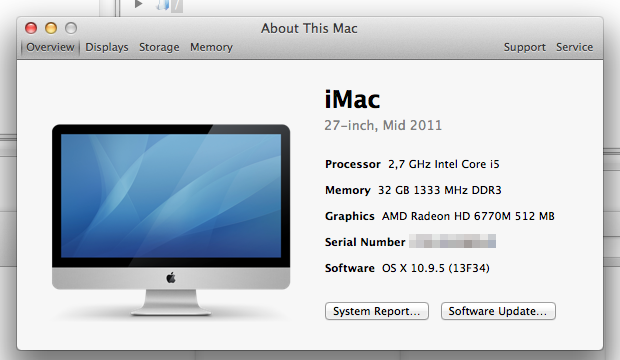
Task: Open the Displays tab
Action: point(107,47)
